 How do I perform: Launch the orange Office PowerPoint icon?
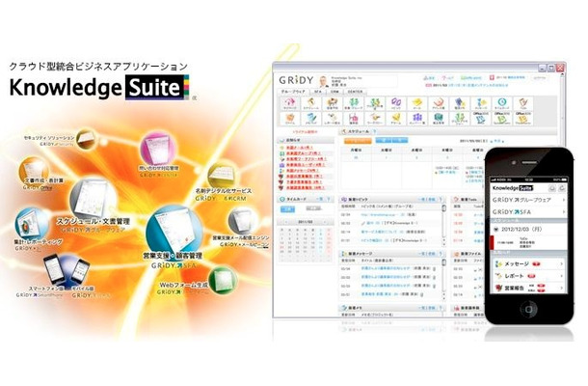[523, 119]
